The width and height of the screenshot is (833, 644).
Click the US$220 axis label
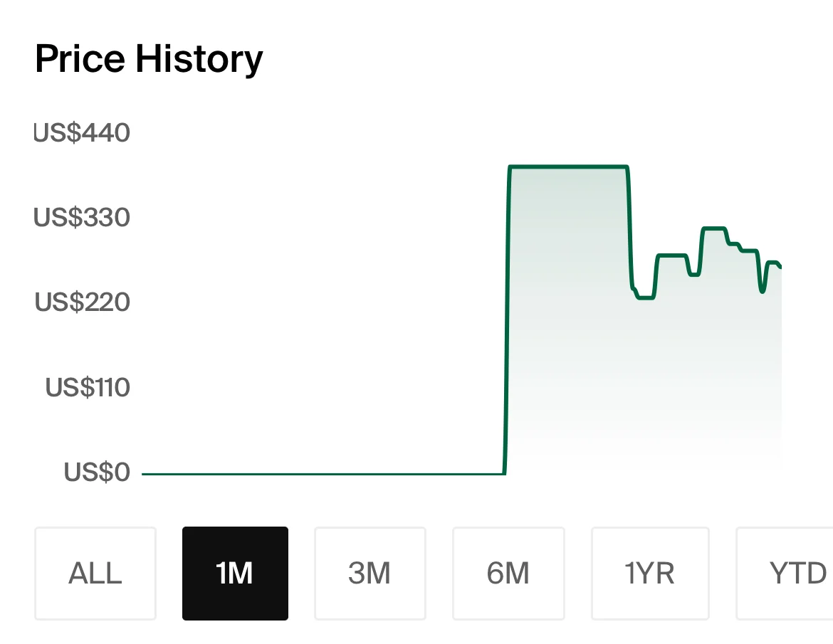point(83,302)
